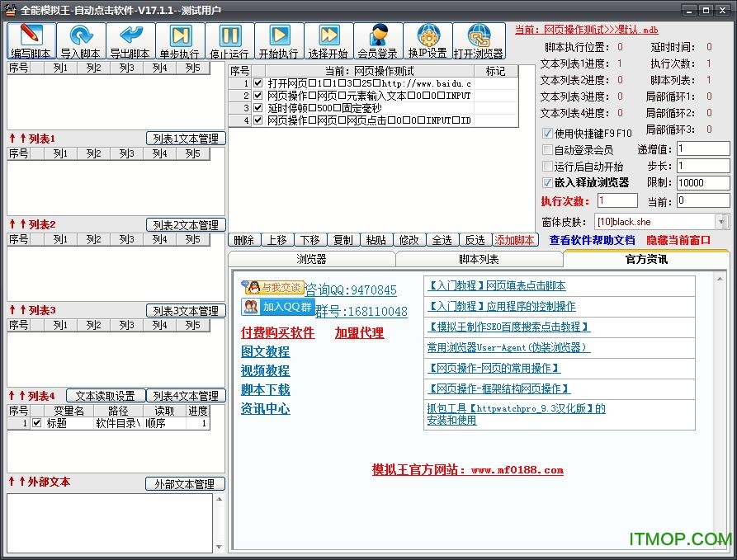Viewport: 737px width, 560px height.
Task: Click 列表1文本管理 button
Action: [x=186, y=139]
